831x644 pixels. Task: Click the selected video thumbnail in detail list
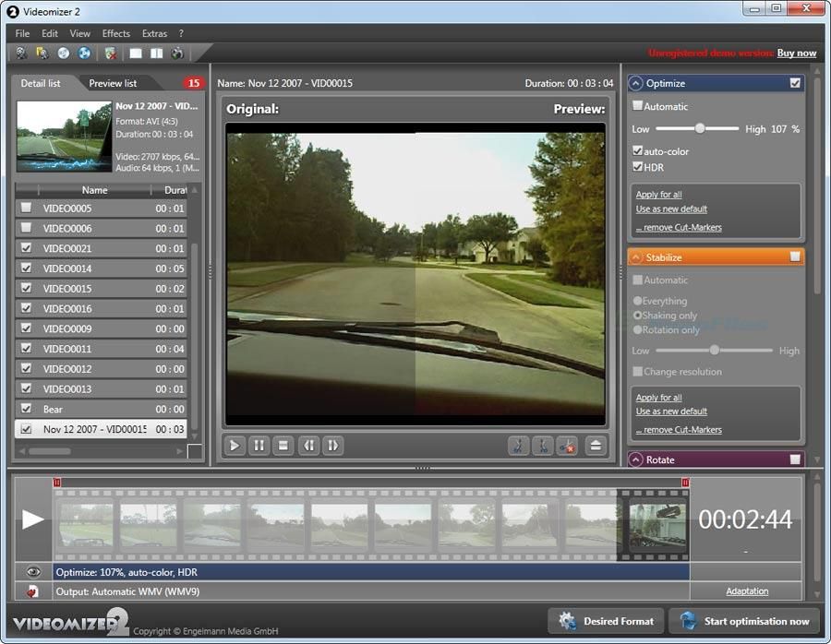(x=64, y=137)
